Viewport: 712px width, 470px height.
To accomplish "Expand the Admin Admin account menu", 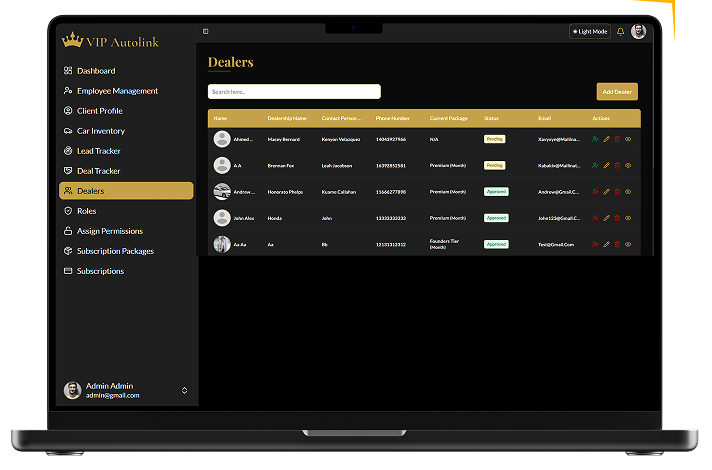I will pyautogui.click(x=184, y=390).
